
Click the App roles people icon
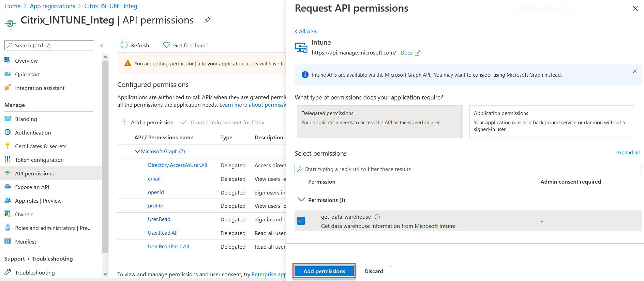7,200
